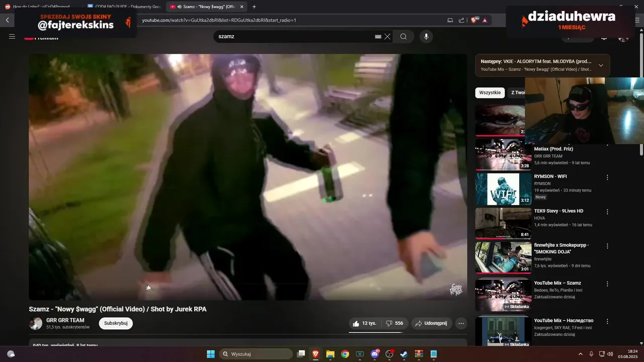The height and width of the screenshot is (362, 644).
Task: Click the cast/install icon in address bar
Action: pos(450,20)
